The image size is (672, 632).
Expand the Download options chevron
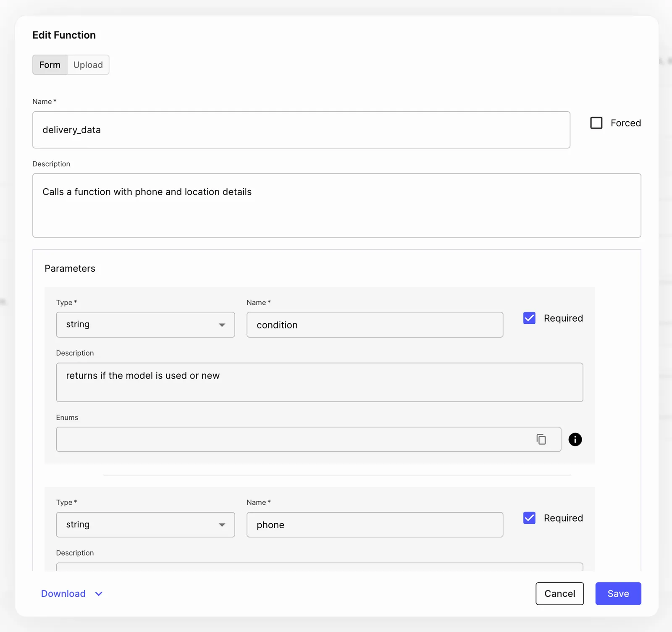point(99,594)
